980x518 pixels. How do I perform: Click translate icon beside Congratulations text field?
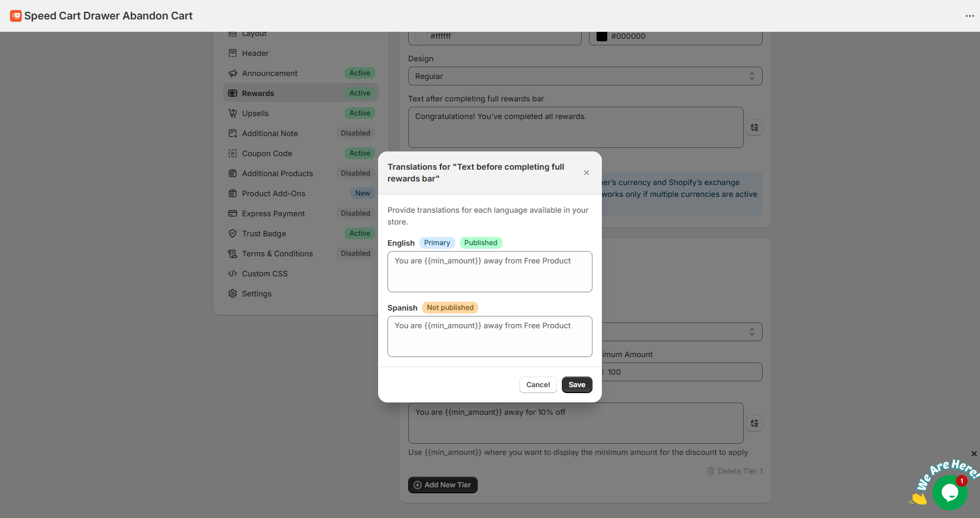(754, 127)
